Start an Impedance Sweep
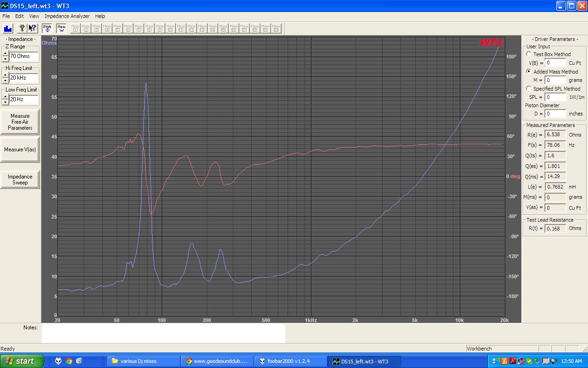 pyautogui.click(x=20, y=179)
